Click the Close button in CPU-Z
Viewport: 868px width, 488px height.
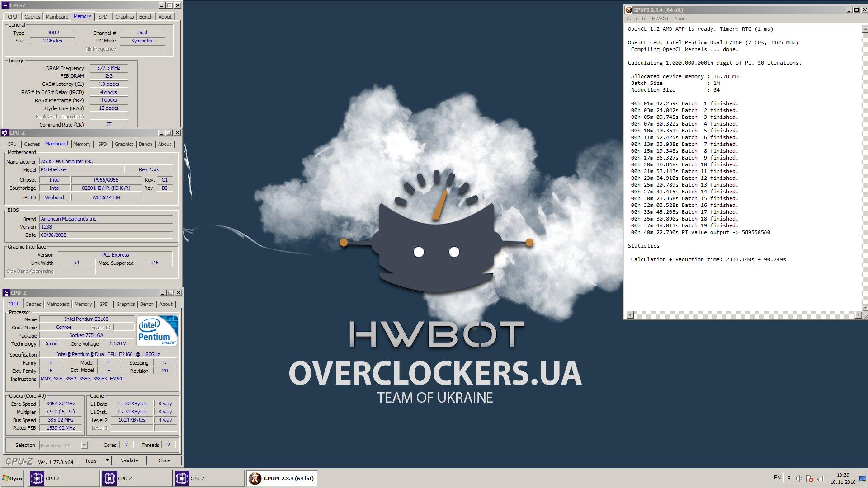[x=164, y=460]
